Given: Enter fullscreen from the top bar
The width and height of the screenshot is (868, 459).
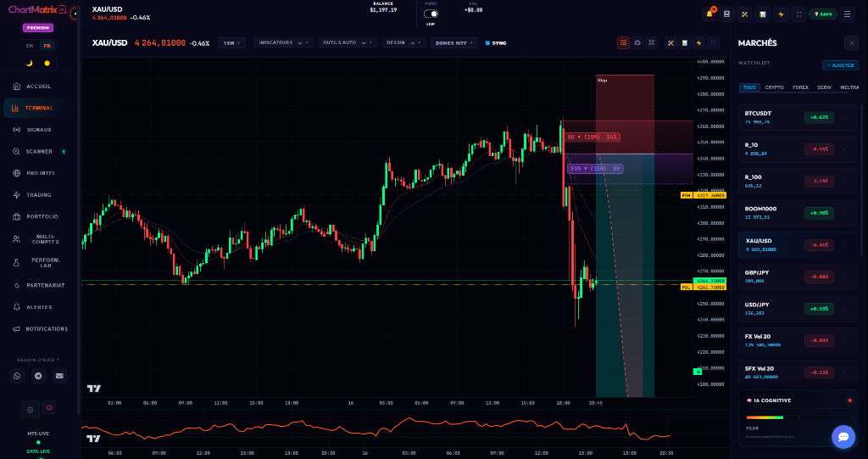Looking at the screenshot, I should [x=798, y=14].
